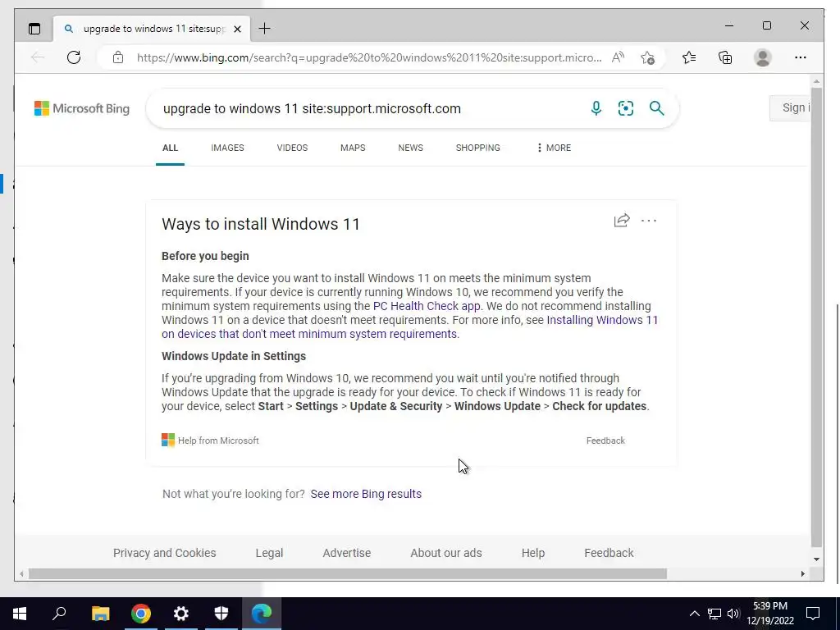This screenshot has height=630, width=840.
Task: Click the Windows Update in Settings heading
Action: pyautogui.click(x=234, y=356)
